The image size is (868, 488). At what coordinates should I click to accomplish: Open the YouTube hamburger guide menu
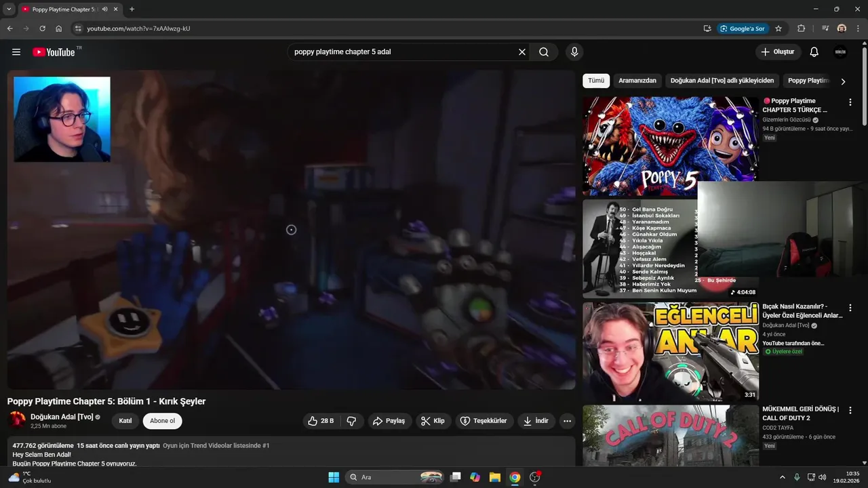coord(16,52)
